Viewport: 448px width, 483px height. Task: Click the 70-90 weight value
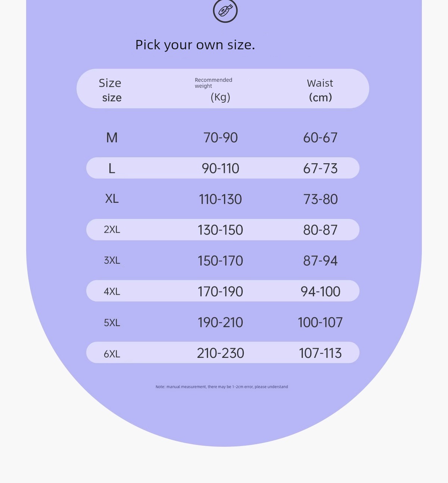click(x=221, y=137)
